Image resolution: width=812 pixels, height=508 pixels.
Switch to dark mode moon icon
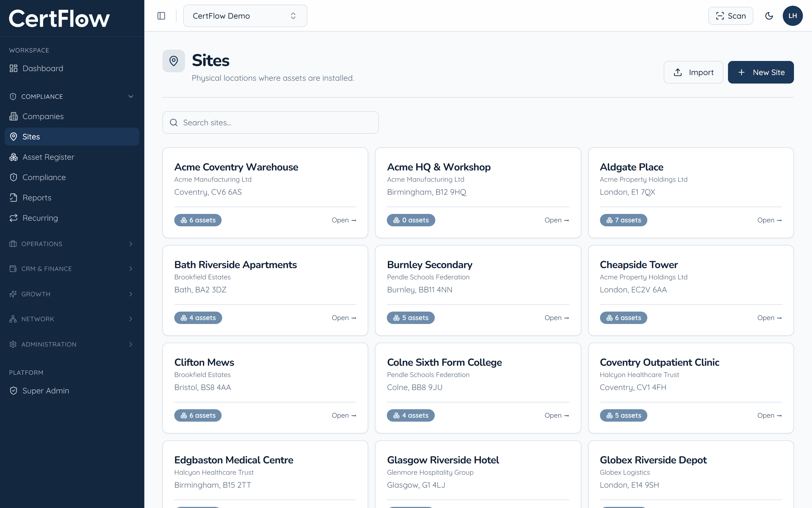pos(769,16)
